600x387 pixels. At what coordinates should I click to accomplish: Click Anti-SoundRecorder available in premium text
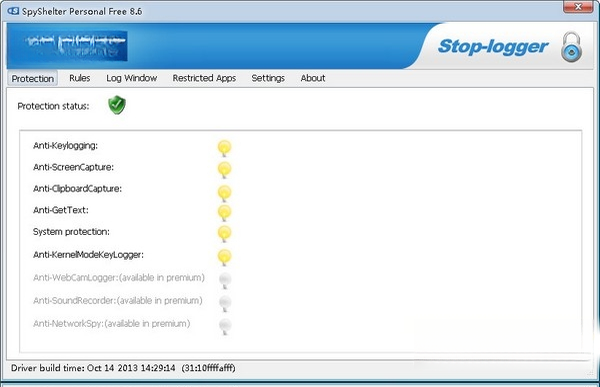[118, 300]
